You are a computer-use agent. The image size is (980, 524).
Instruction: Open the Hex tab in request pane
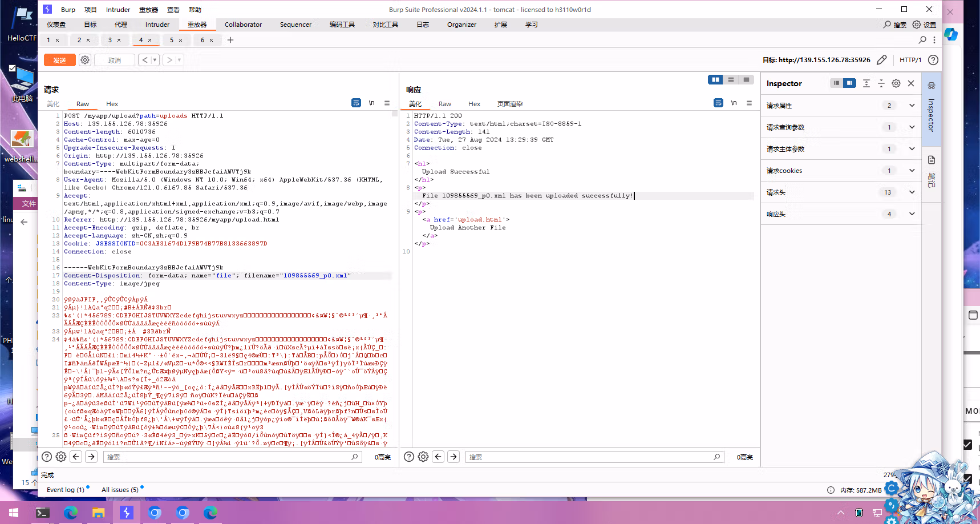pyautogui.click(x=112, y=104)
